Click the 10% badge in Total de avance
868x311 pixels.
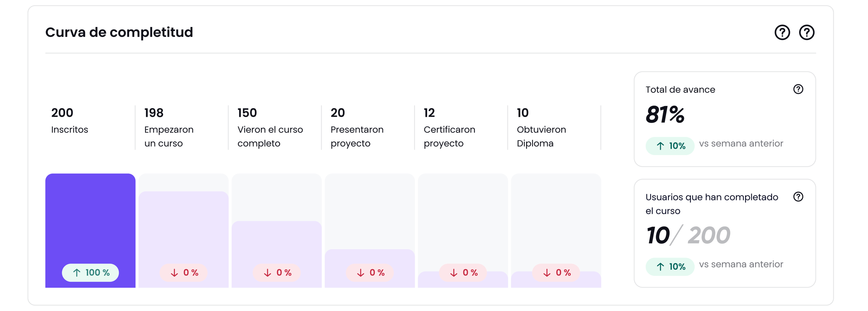670,146
